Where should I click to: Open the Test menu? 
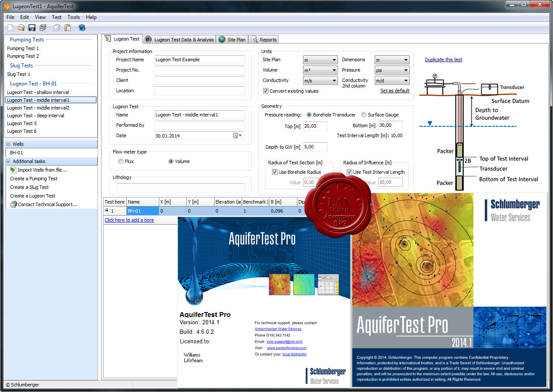pos(57,17)
